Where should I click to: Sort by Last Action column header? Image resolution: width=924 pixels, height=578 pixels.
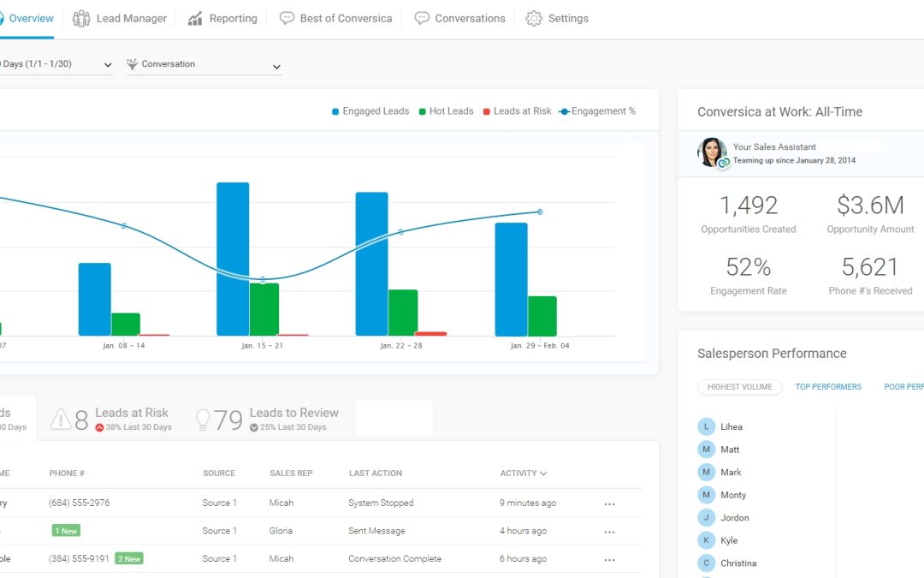pos(376,473)
